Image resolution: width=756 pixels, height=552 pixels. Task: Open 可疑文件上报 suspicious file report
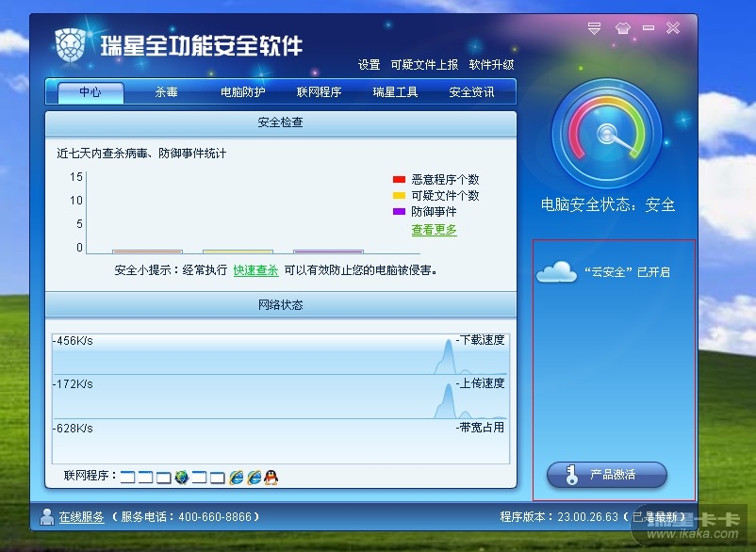pos(424,65)
